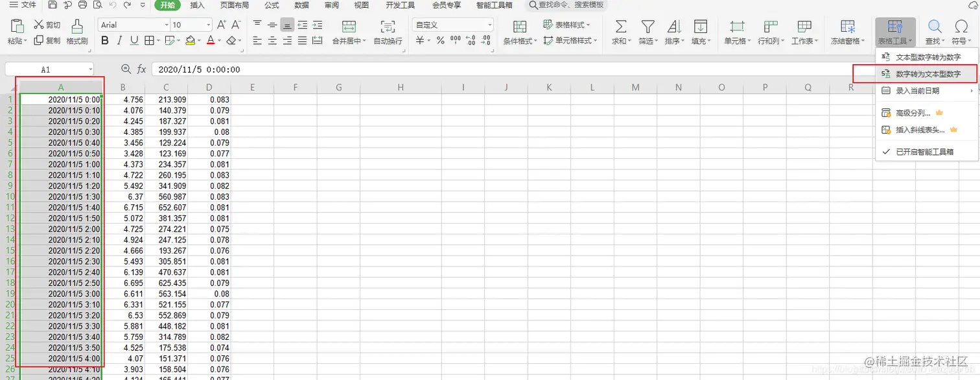Toggle Underline formatting
The image size is (980, 380).
[134, 40]
